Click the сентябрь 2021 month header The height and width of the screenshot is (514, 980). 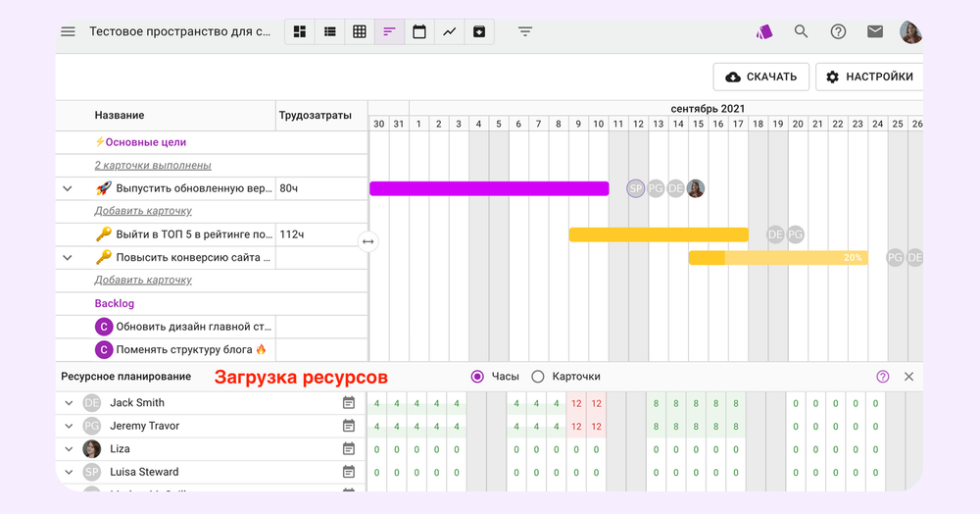tap(708, 108)
